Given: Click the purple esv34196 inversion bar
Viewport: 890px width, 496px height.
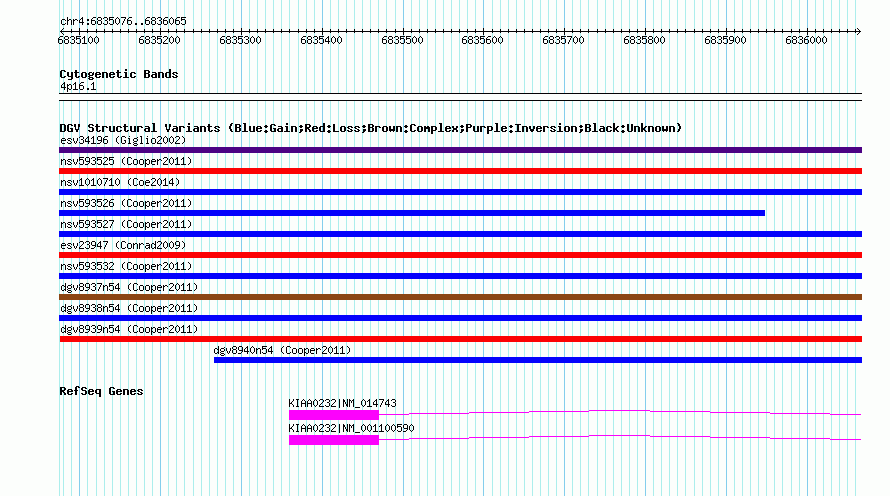Looking at the screenshot, I should click(x=460, y=150).
